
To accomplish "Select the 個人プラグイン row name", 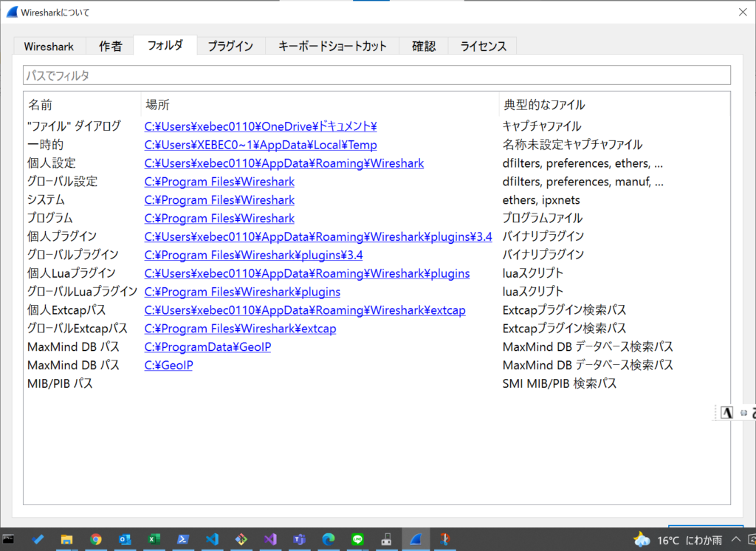I will 62,236.
